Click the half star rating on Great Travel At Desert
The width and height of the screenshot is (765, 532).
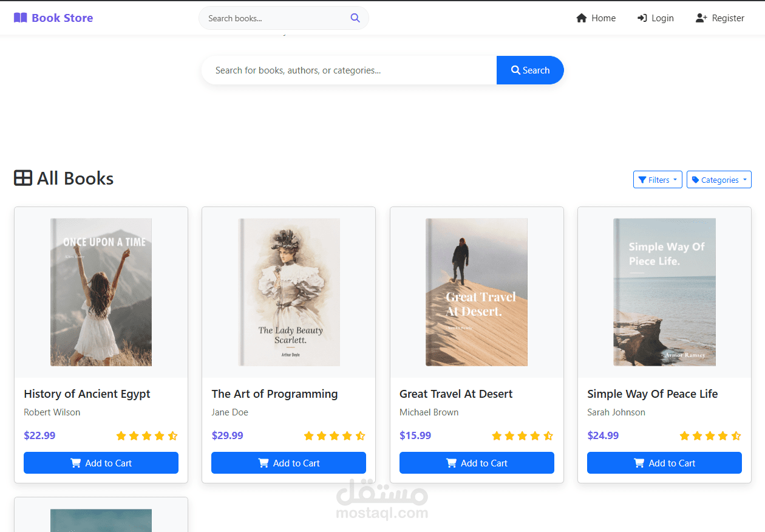[548, 435]
